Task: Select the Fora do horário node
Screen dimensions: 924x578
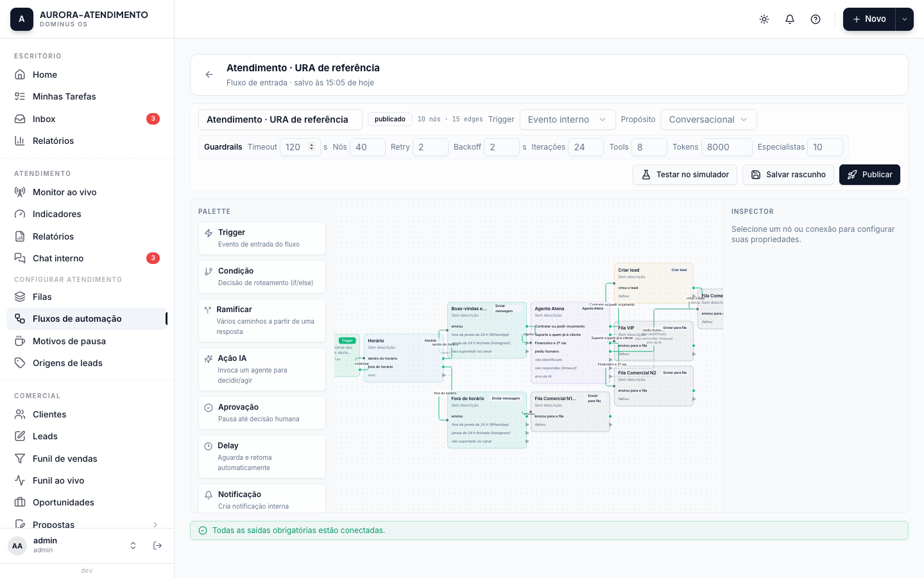Action: (487, 420)
